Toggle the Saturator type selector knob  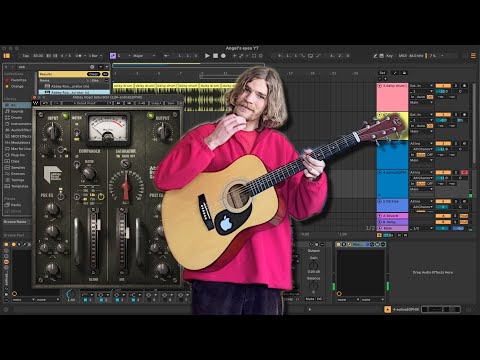coord(125,163)
